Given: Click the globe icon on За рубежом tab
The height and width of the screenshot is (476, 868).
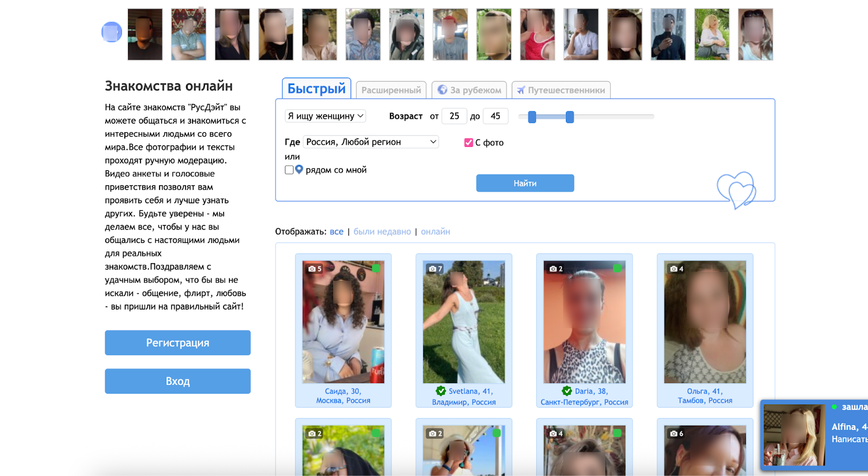Looking at the screenshot, I should 443,90.
